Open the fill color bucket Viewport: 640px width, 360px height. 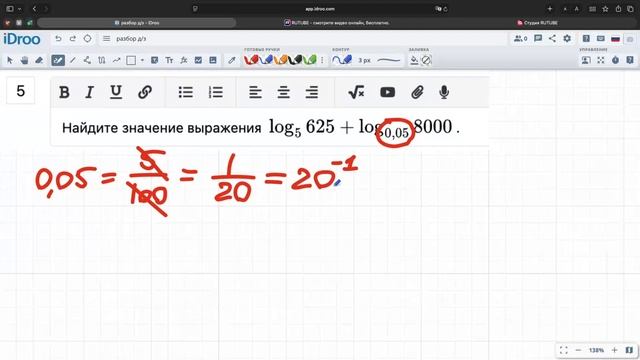pos(414,60)
